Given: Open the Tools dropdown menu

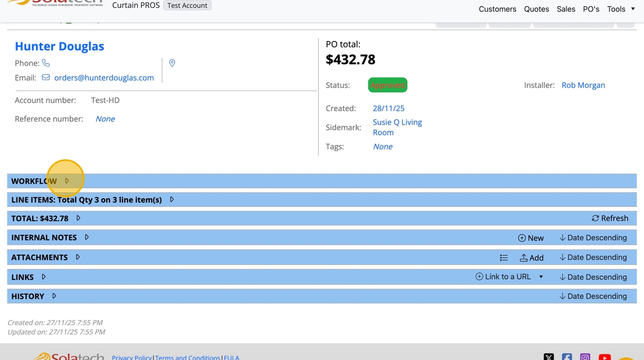Looking at the screenshot, I should tap(621, 9).
